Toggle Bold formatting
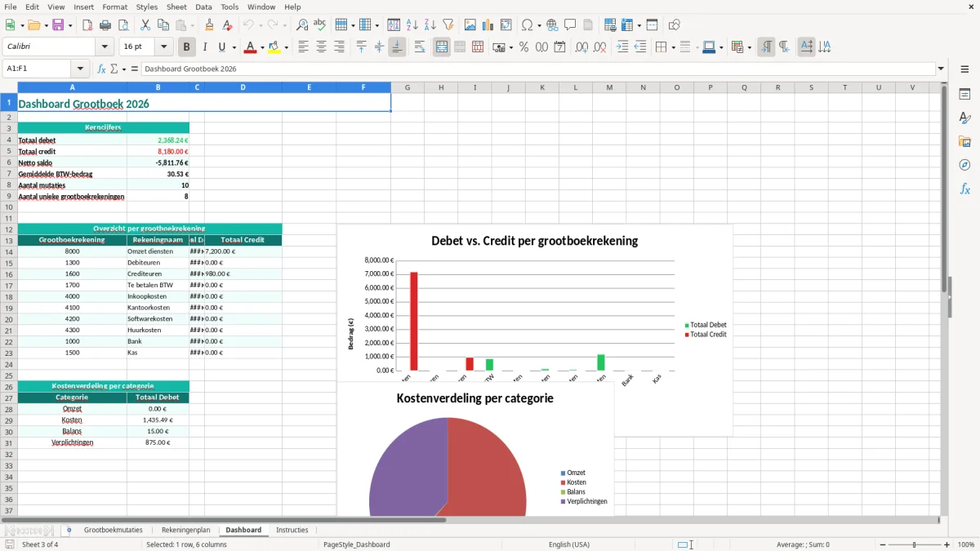980x551 pixels. pos(187,47)
